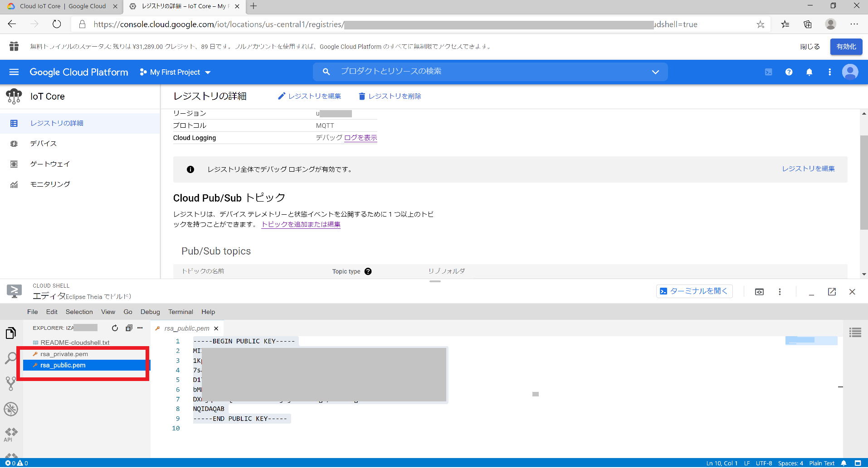868x468 pixels.
Task: Open the Edit menu in the editor
Action: pyautogui.click(x=52, y=312)
